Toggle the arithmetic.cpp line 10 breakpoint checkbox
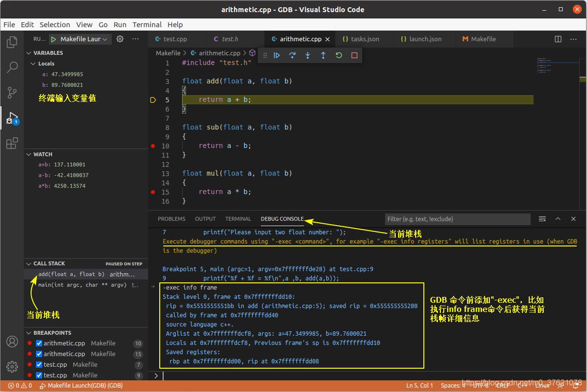587x392 pixels. [x=39, y=343]
